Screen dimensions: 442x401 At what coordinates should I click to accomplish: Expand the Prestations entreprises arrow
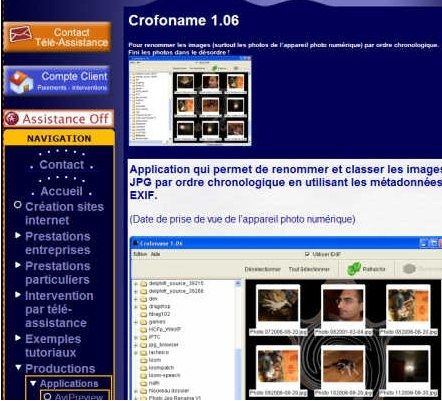tap(18, 236)
